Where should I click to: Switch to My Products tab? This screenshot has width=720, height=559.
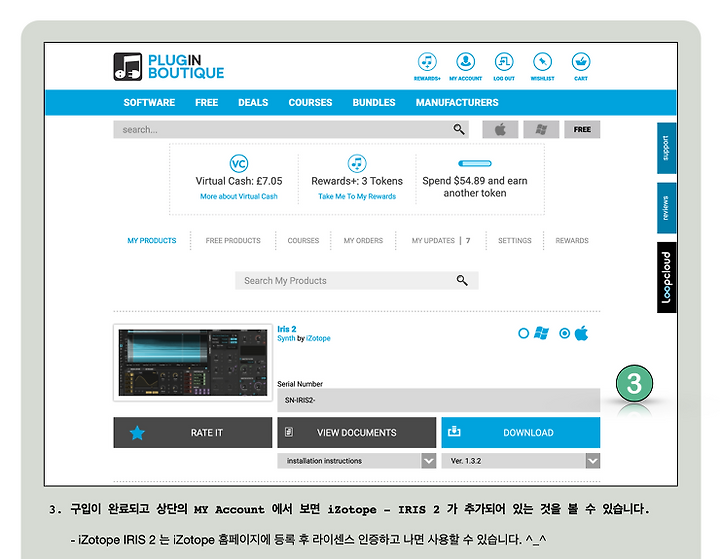point(152,240)
